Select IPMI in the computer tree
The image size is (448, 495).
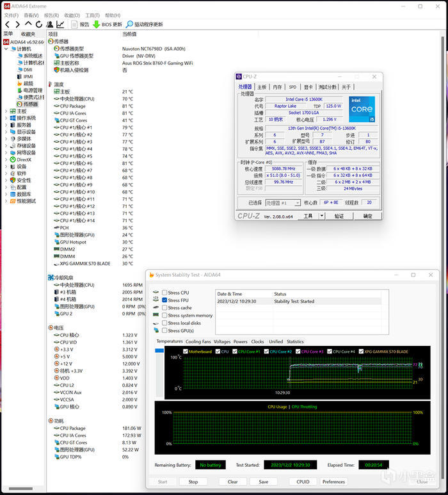tap(25, 76)
